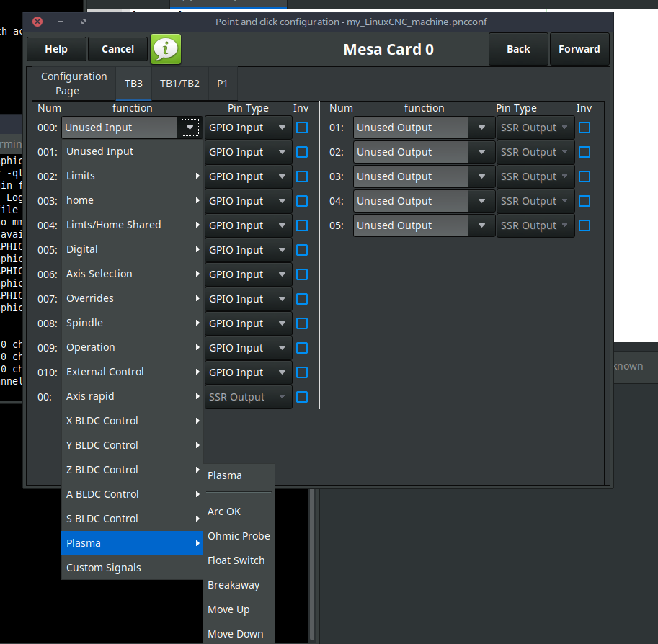Select Breakaway from Plasma submenu
This screenshot has height=644, width=658.
point(239,585)
